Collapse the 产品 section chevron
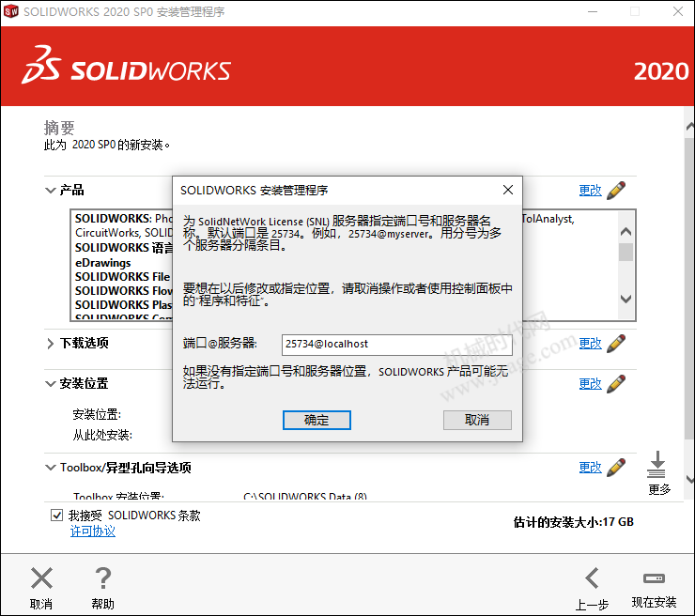The image size is (695, 616). (50, 190)
